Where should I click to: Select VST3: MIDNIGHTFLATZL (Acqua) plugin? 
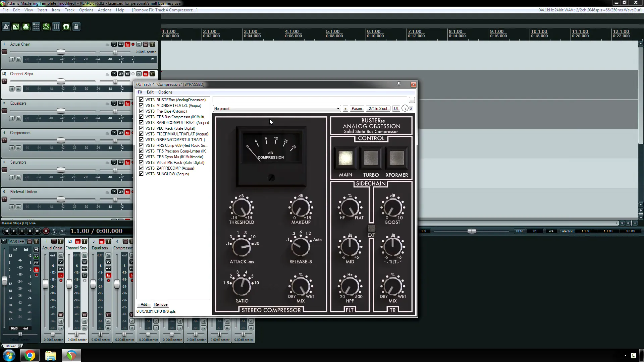[173, 106]
